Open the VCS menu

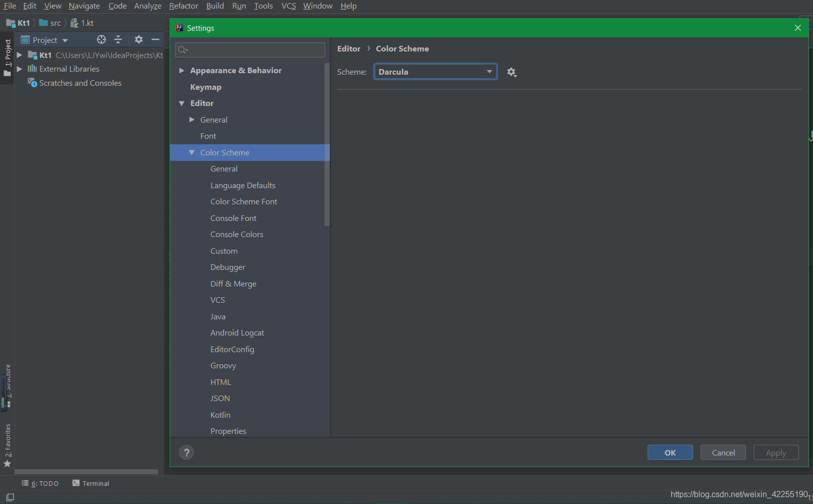pyautogui.click(x=289, y=6)
